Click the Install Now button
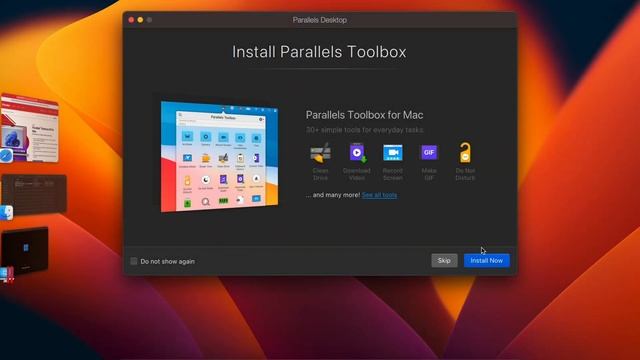 [487, 260]
